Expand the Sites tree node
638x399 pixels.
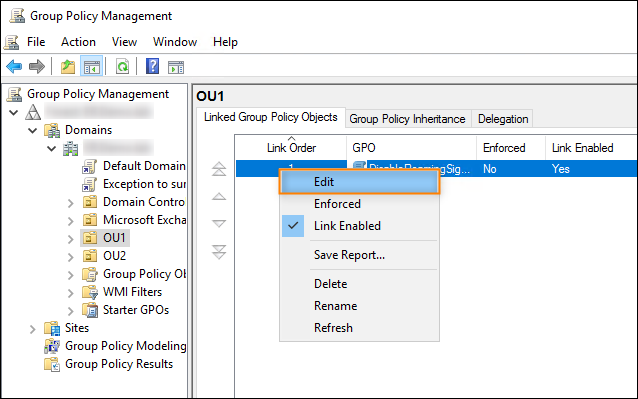point(33,329)
